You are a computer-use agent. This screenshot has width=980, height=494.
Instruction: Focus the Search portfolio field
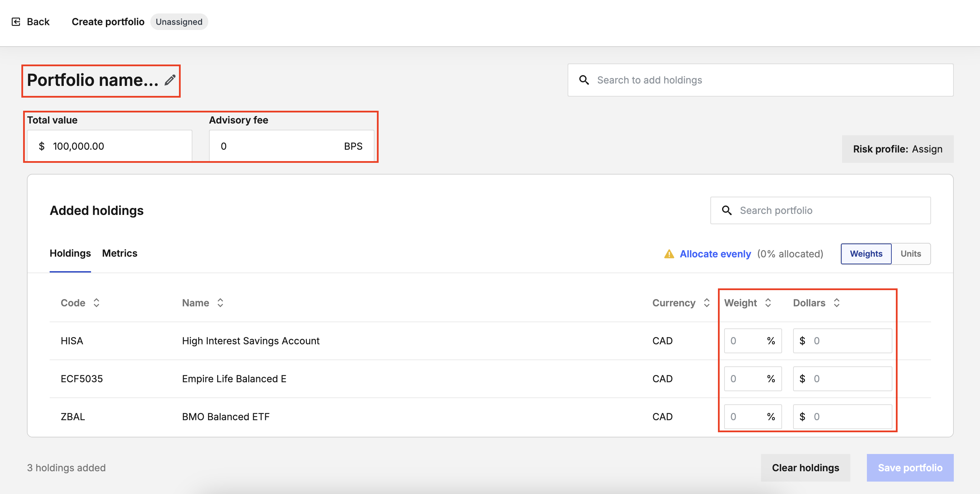click(x=820, y=210)
